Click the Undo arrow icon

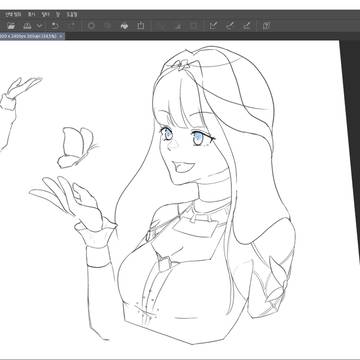[x=55, y=26]
